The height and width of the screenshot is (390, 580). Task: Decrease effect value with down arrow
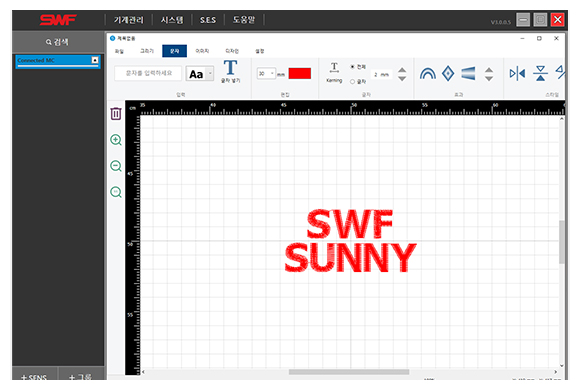[489, 78]
